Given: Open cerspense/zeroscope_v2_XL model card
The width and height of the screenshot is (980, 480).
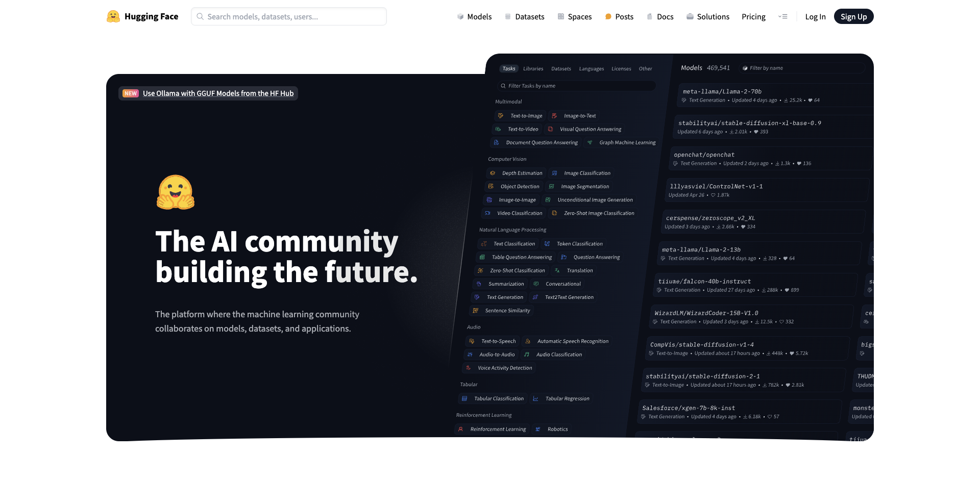Looking at the screenshot, I should (764, 222).
